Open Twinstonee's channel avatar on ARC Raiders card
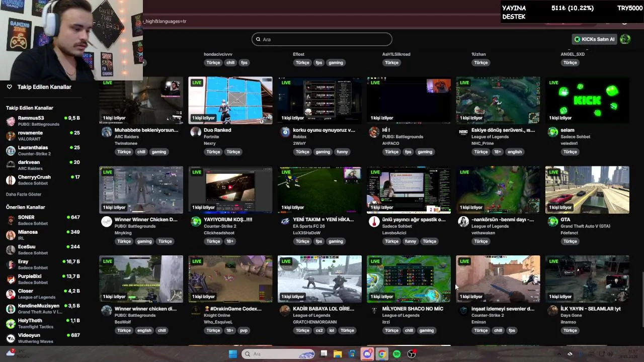The image size is (644, 362). pos(107,132)
